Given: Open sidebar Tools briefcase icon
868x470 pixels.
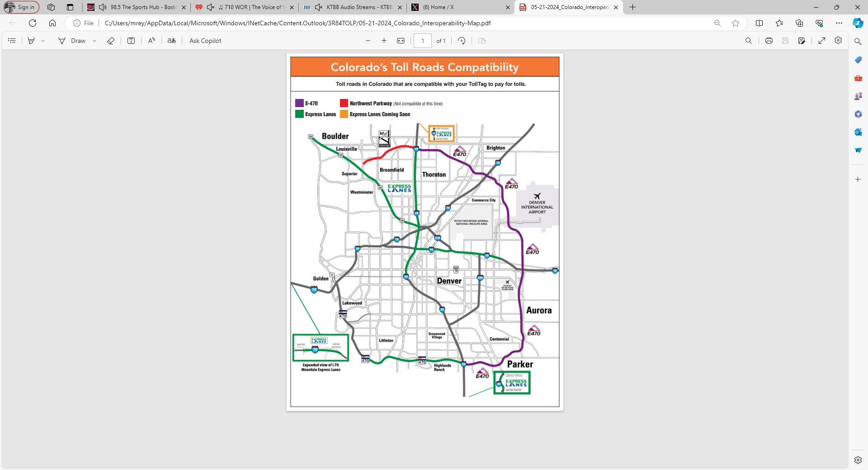Looking at the screenshot, I should [858, 78].
